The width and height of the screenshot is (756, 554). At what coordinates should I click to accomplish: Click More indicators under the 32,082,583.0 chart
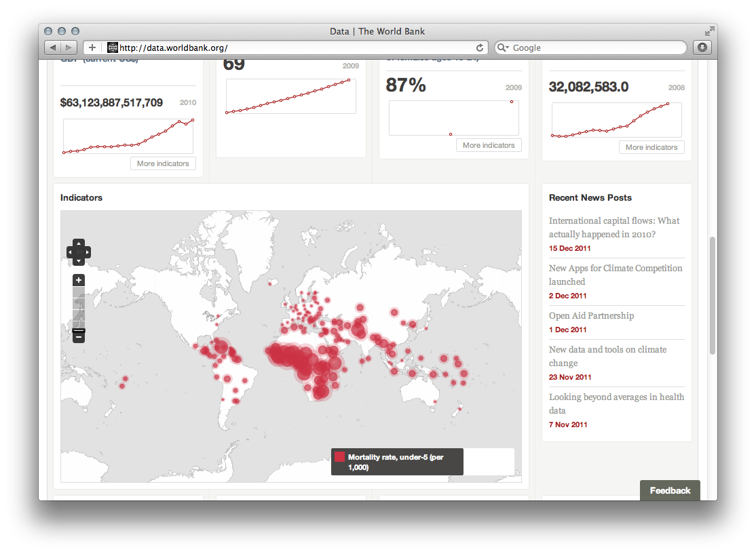click(x=651, y=147)
